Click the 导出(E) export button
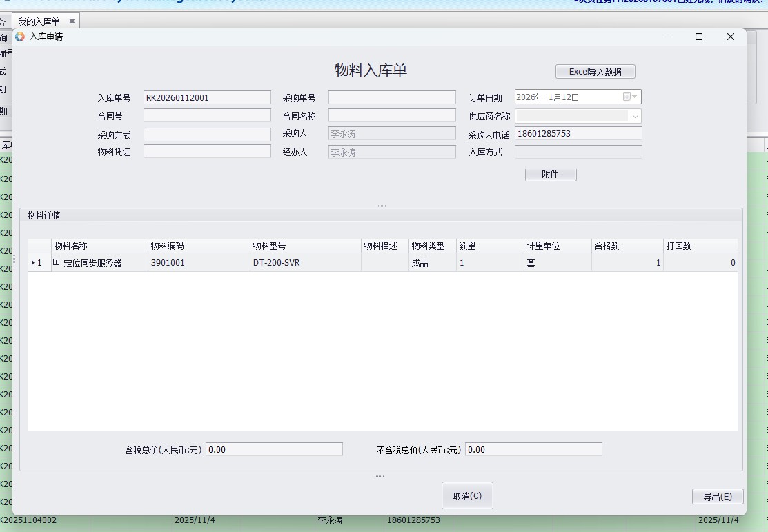This screenshot has height=532, width=768. point(717,496)
